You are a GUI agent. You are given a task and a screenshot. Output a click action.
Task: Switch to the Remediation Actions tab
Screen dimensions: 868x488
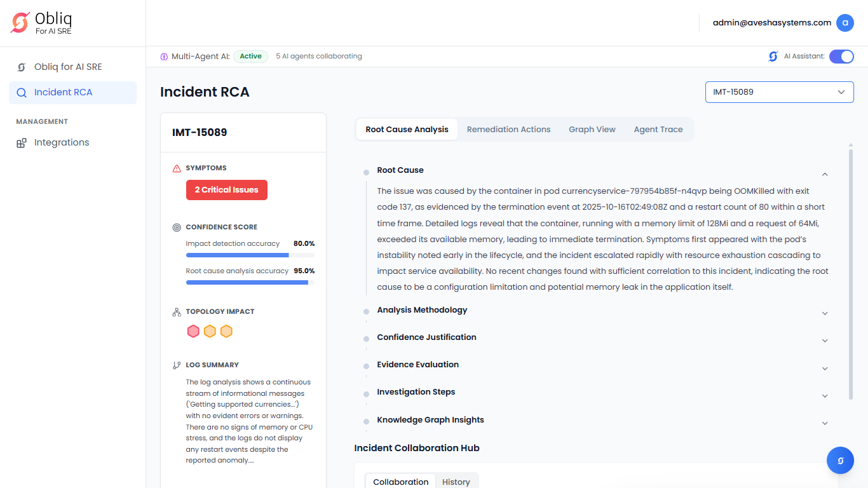(508, 130)
